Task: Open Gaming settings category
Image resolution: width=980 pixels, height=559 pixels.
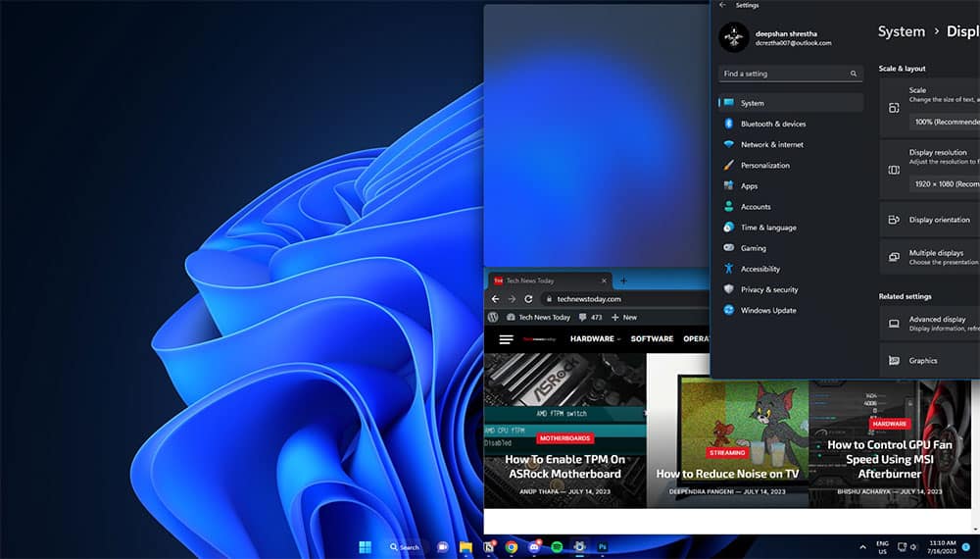Action: tap(791, 248)
